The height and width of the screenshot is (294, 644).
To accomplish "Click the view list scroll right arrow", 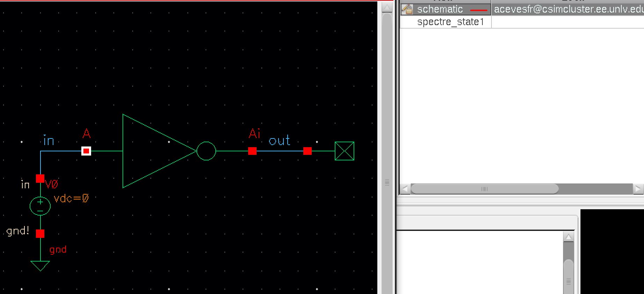I will [638, 189].
